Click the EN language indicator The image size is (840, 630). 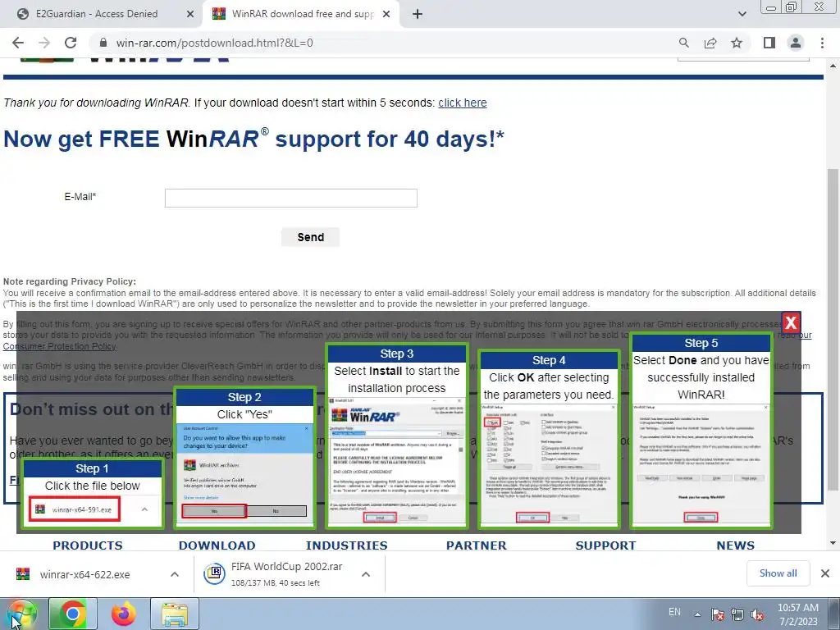tap(674, 612)
